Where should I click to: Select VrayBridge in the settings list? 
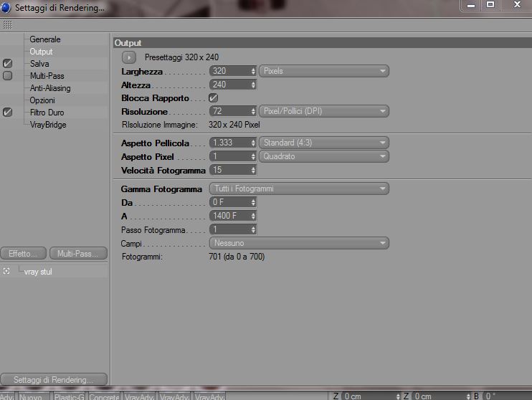(x=48, y=125)
